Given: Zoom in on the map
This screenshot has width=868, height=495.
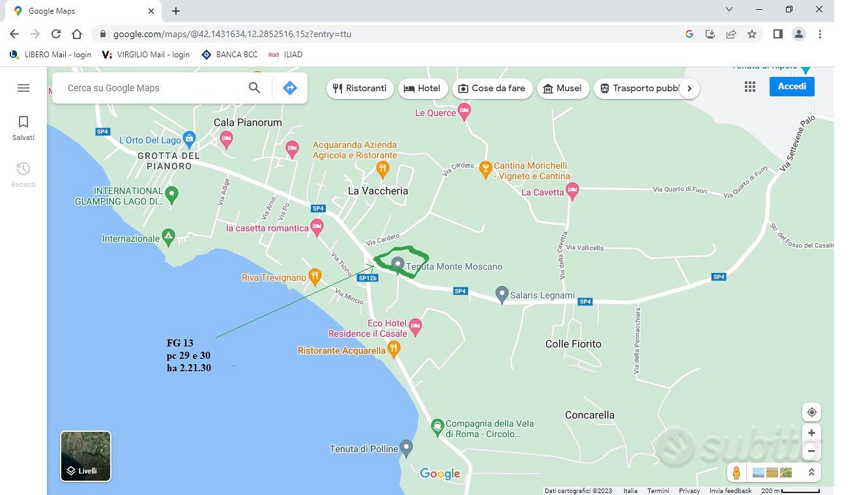Looking at the screenshot, I should [811, 432].
